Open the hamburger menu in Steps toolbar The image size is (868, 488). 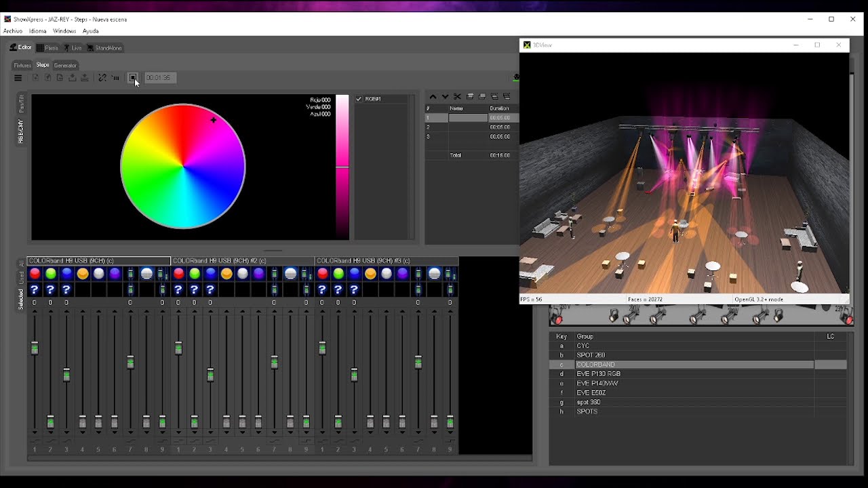click(18, 78)
